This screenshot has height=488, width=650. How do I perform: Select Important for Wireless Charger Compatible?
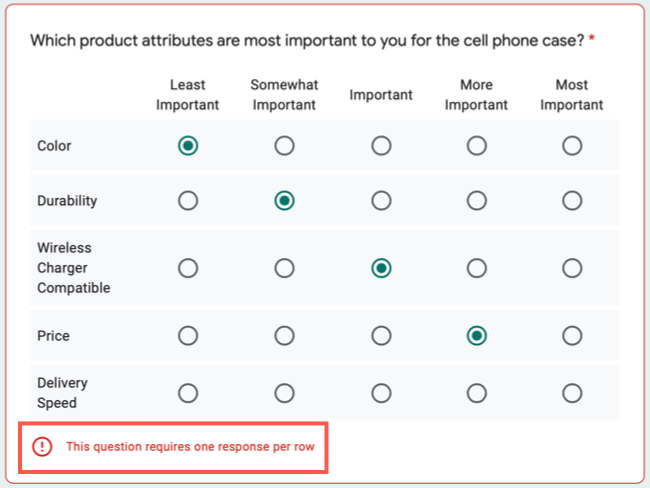tap(381, 268)
